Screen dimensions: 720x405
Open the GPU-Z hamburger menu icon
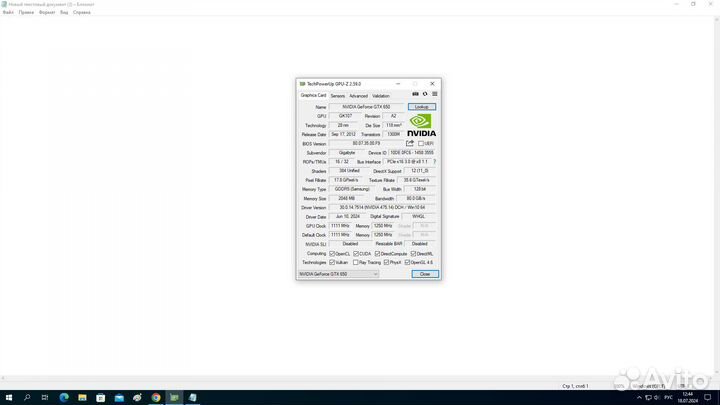coord(434,94)
